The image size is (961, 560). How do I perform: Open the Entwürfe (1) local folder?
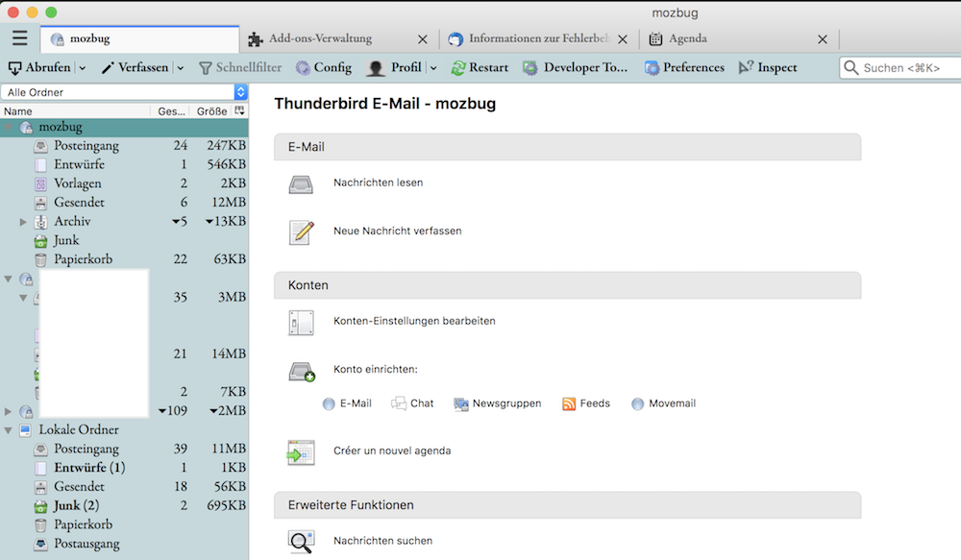click(89, 468)
